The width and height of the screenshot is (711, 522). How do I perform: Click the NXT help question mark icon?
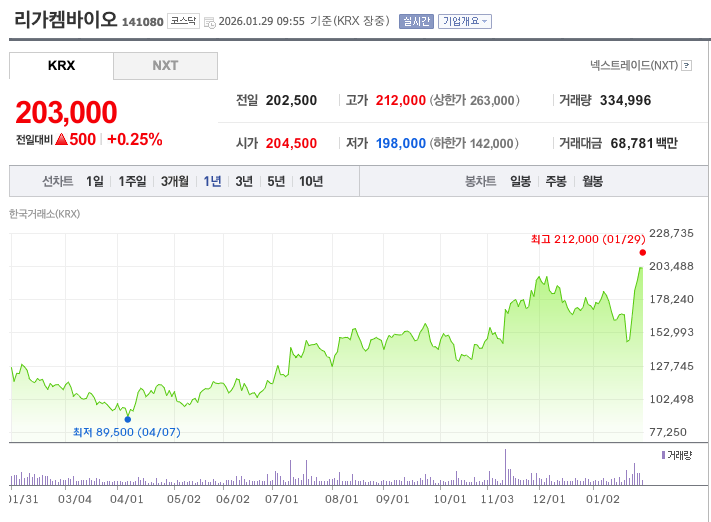687,66
